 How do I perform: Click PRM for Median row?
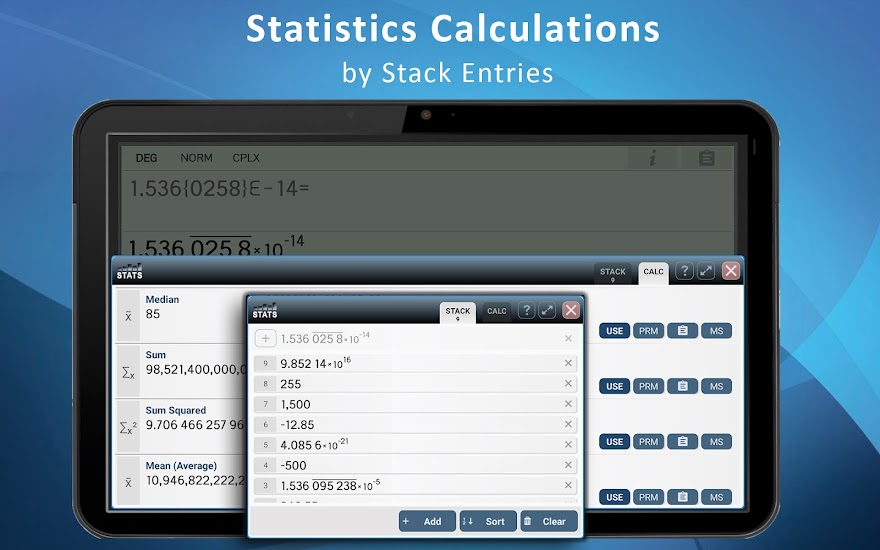(649, 331)
